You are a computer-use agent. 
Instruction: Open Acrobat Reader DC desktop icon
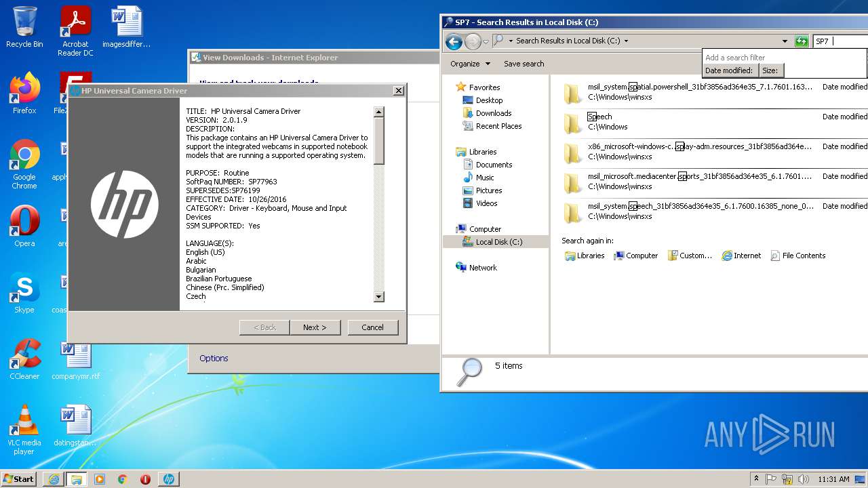coord(75,31)
